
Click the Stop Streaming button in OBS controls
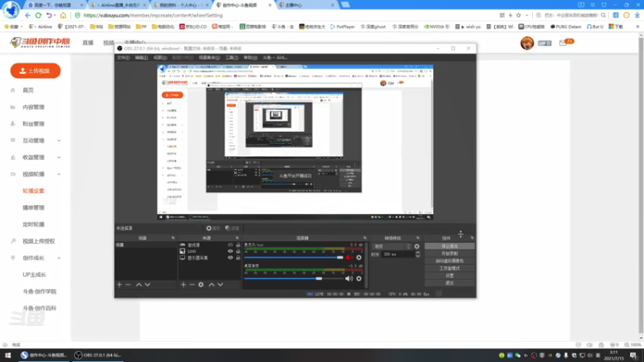coord(450,246)
